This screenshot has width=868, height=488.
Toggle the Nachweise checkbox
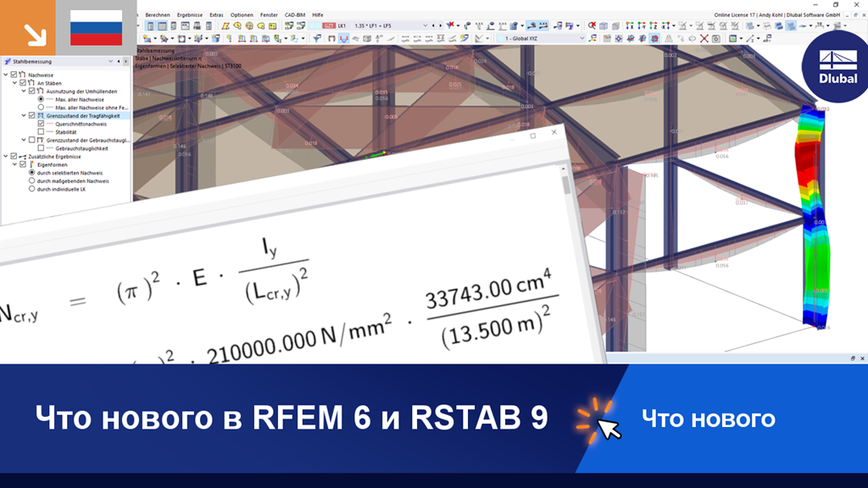pos(14,75)
